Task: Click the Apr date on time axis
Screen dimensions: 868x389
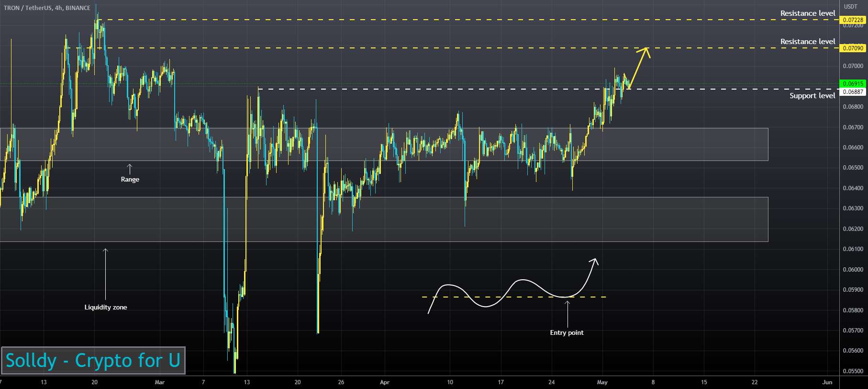Action: pos(385,382)
